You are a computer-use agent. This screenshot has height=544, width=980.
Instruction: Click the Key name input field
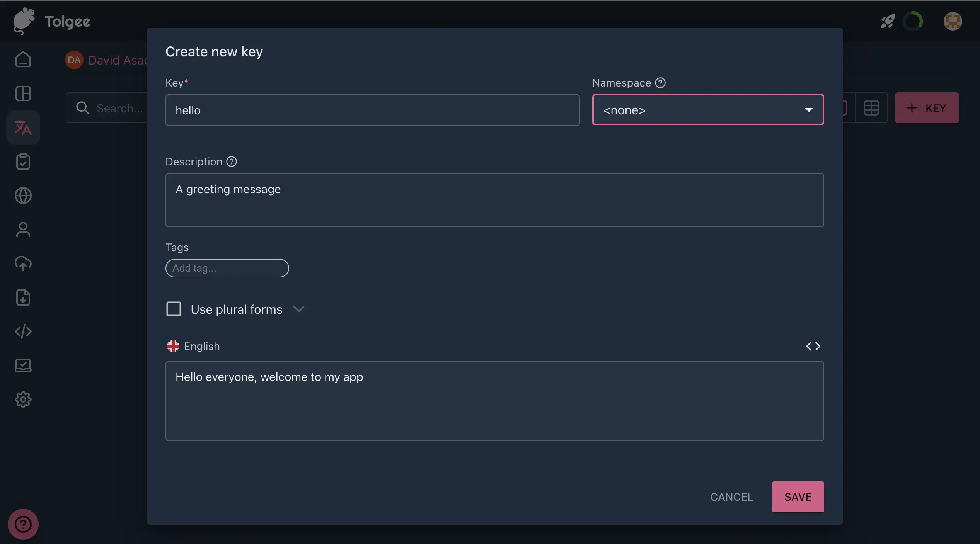click(x=372, y=110)
